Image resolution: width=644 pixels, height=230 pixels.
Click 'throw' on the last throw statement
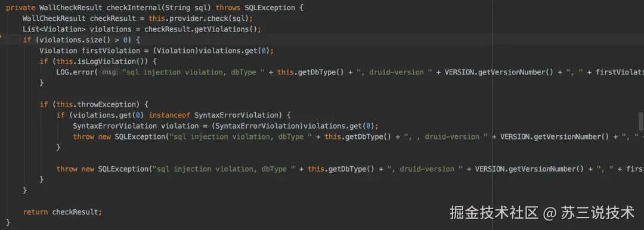(67, 169)
